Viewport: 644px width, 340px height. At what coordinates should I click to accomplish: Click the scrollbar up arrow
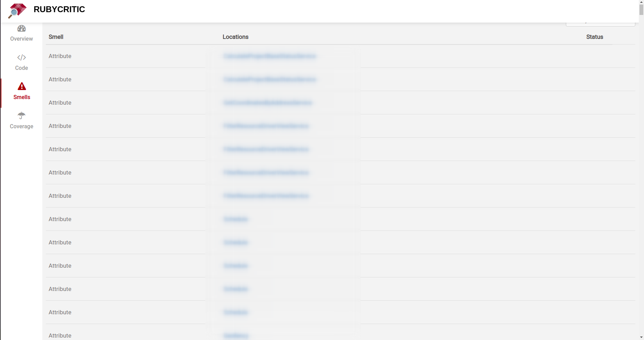[x=641, y=2]
